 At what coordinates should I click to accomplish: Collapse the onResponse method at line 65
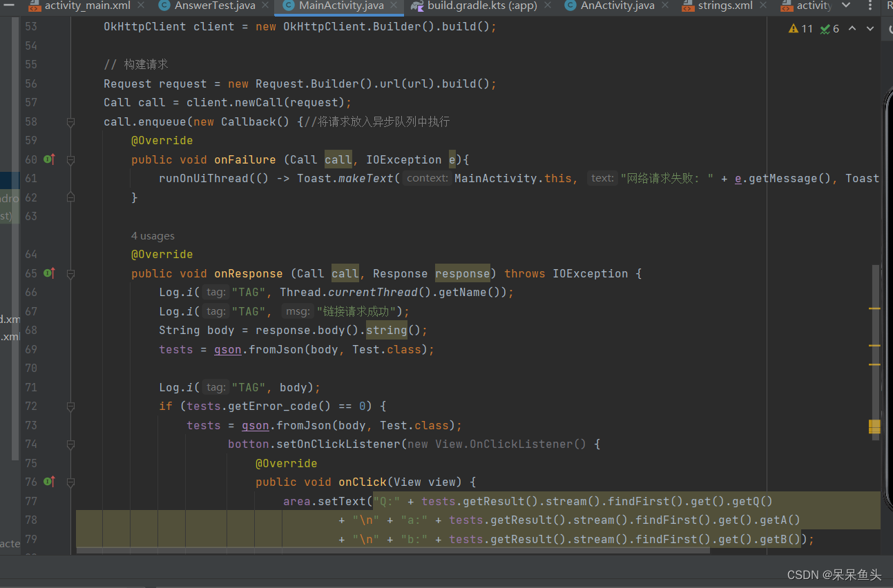[70, 273]
